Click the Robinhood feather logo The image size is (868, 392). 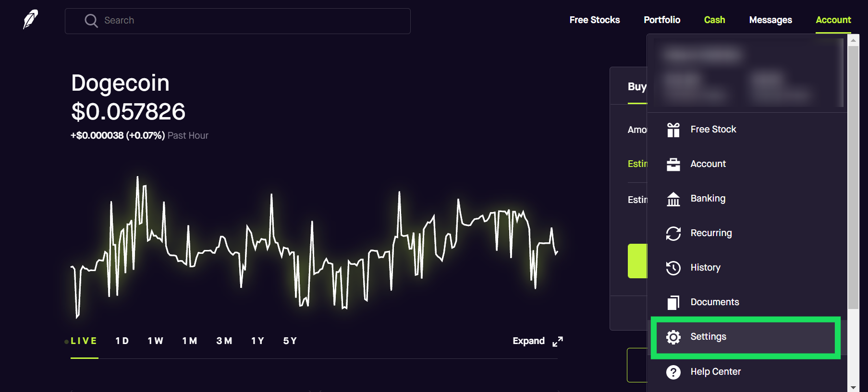30,20
